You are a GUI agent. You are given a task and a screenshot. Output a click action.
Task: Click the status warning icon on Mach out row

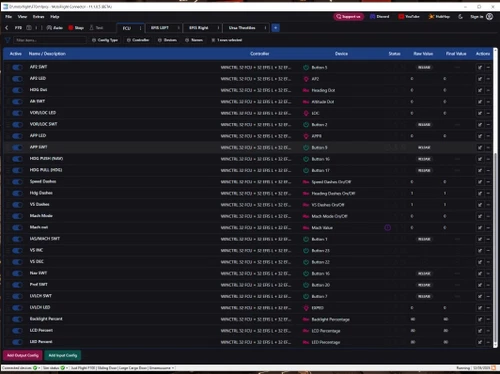387,228
